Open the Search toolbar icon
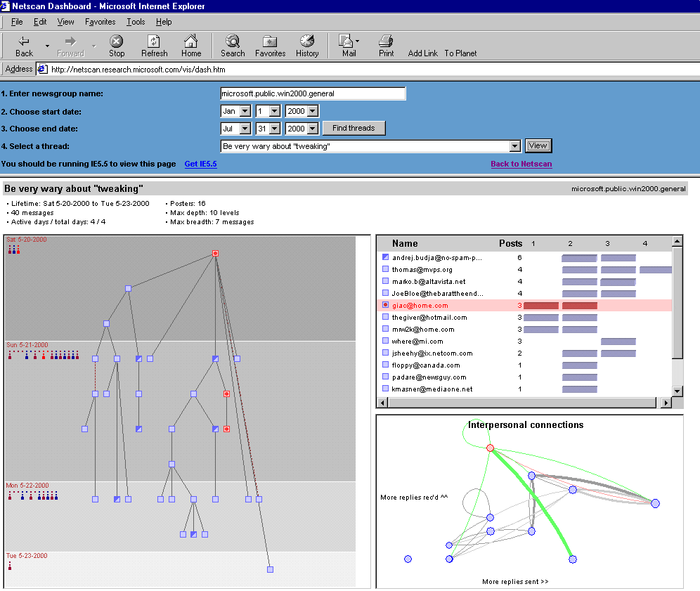This screenshot has height=591, width=700. (233, 42)
